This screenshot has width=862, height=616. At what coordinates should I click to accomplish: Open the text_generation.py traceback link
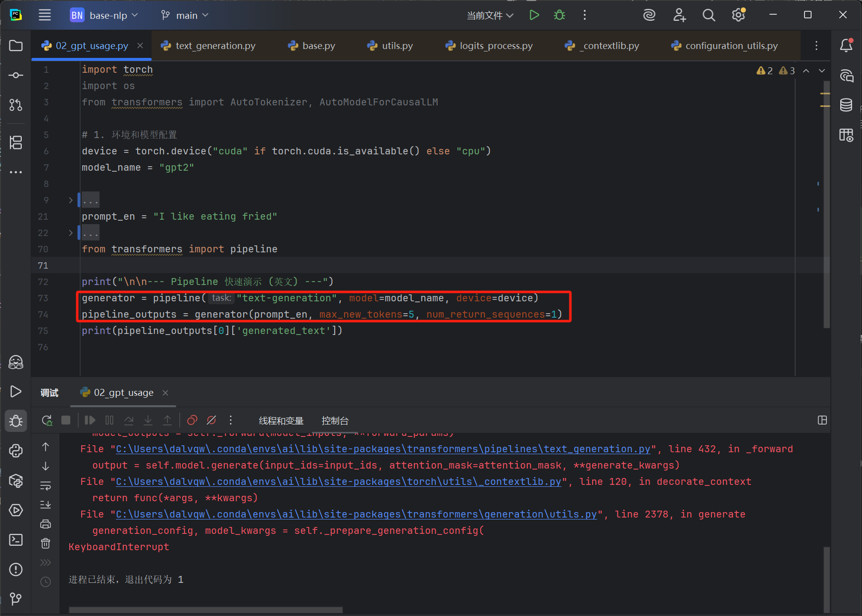coord(383,449)
